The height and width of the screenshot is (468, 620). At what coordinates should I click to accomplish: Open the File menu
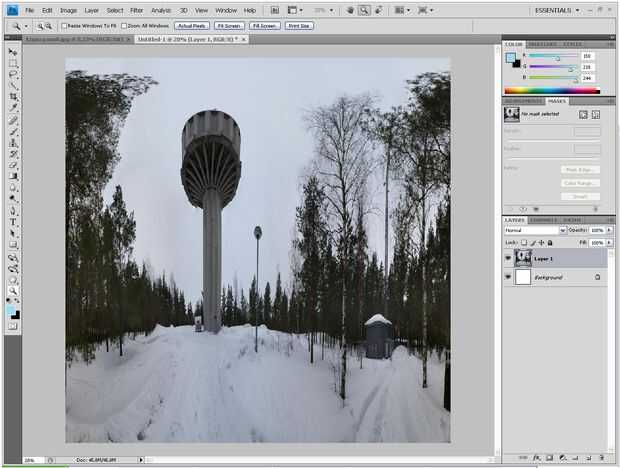tap(29, 10)
